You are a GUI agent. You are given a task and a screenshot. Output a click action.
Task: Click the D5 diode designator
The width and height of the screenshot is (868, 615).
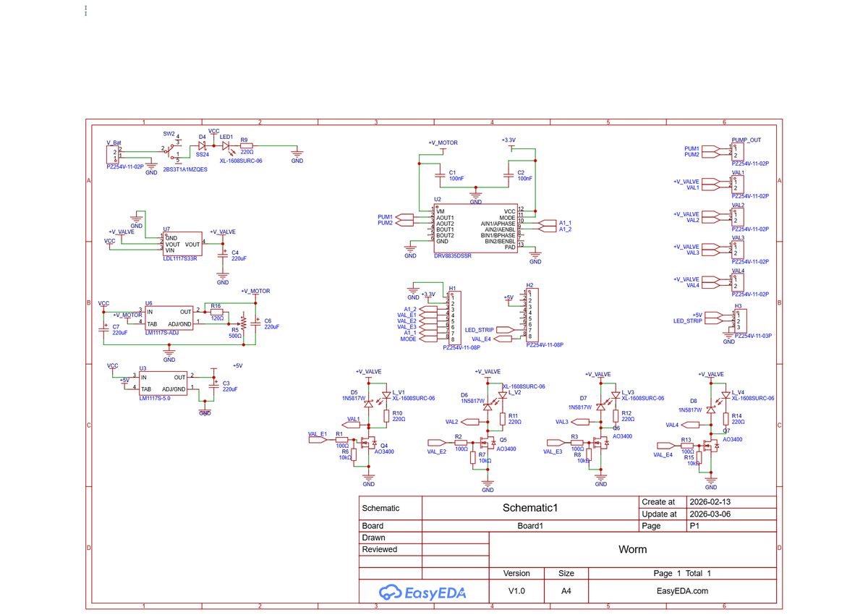354,391
